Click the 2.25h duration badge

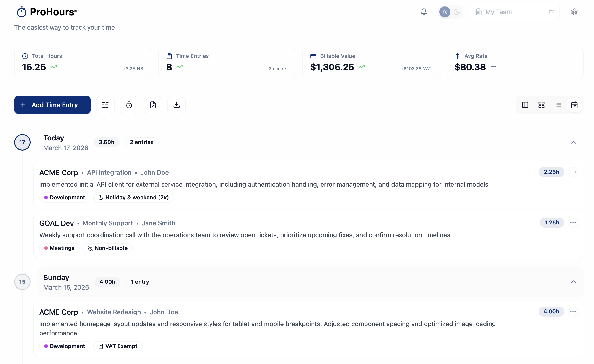click(x=551, y=172)
